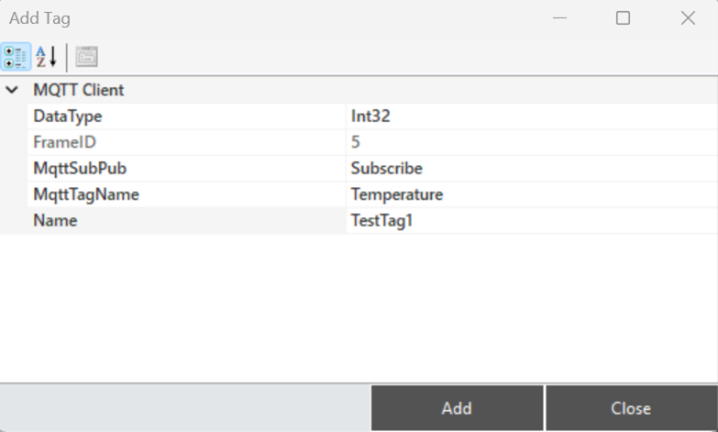Edit the Name value TestTag1
Viewport: 718px width, 432px height.
coord(532,221)
